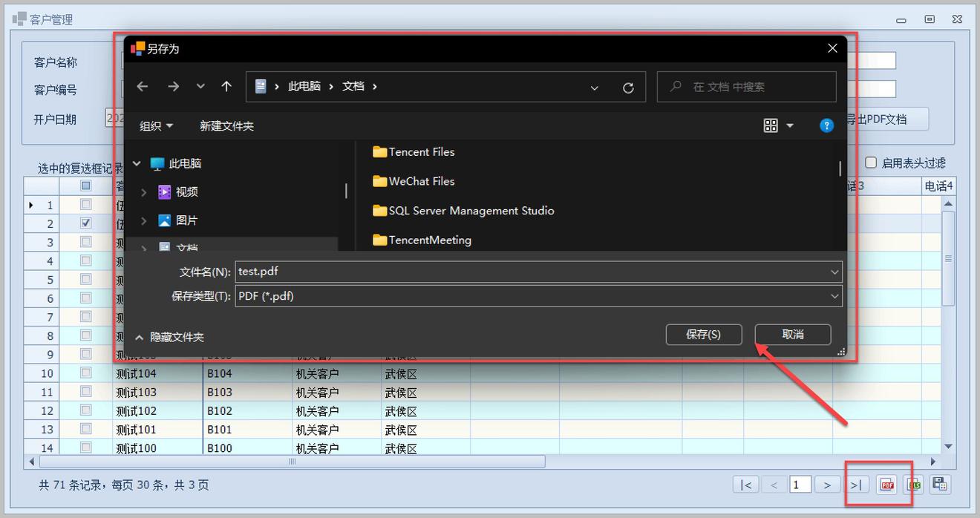
Task: Collapse the 此电脑 tree node
Action: (x=137, y=163)
